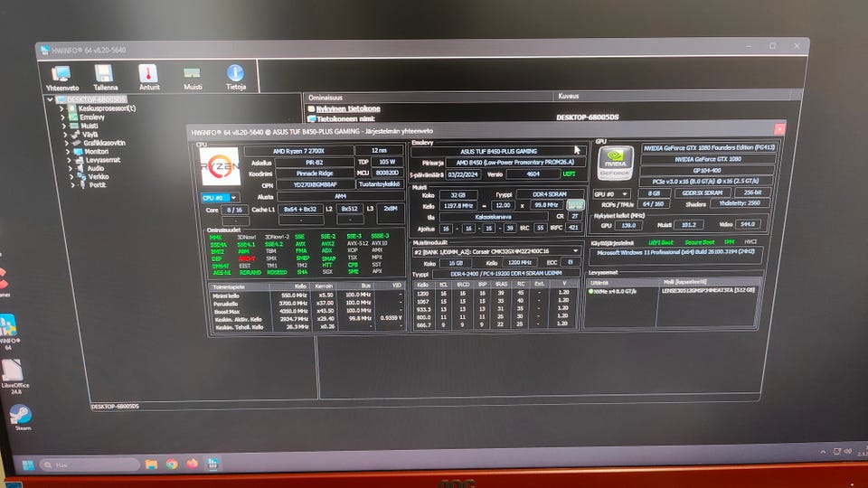This screenshot has width=868, height=488.
Task: Select Grafiikkasovitin in the device tree
Action: click(x=105, y=143)
